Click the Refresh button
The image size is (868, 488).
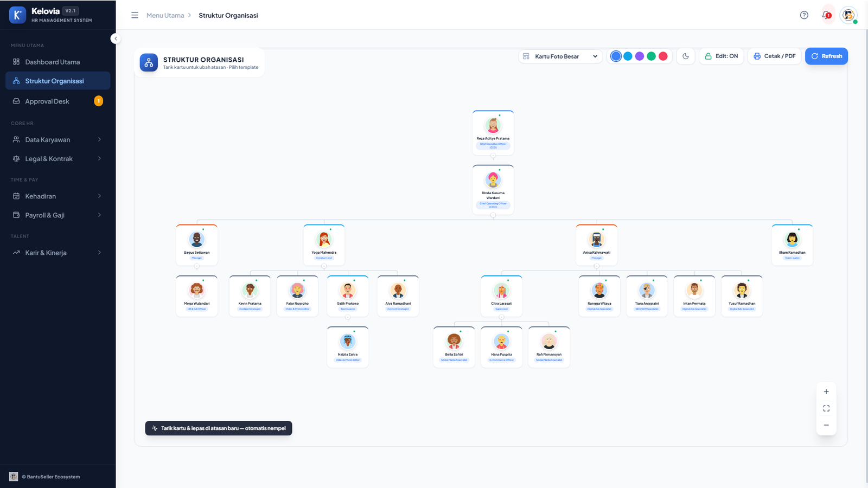point(826,56)
